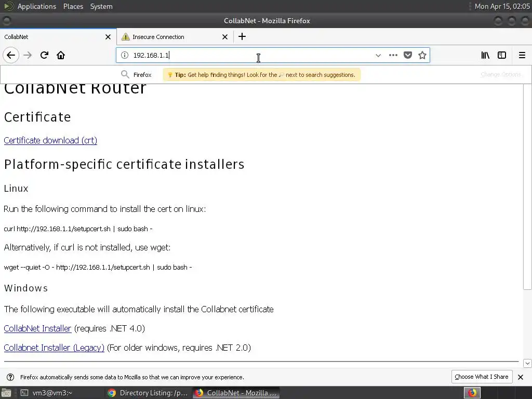Screen dimensions: 532x399
Task: Click the forward navigation arrow
Action: 28,55
